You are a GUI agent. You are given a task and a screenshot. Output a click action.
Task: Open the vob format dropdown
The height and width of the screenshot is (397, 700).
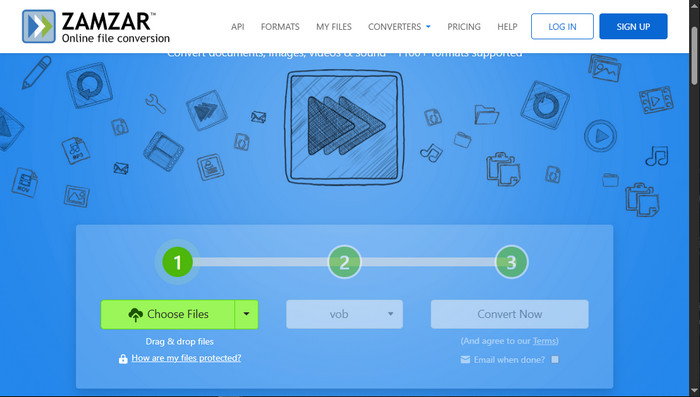click(x=344, y=314)
